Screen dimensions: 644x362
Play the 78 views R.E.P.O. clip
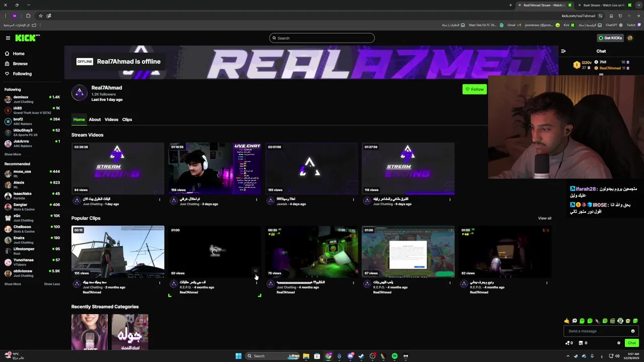pos(311,251)
